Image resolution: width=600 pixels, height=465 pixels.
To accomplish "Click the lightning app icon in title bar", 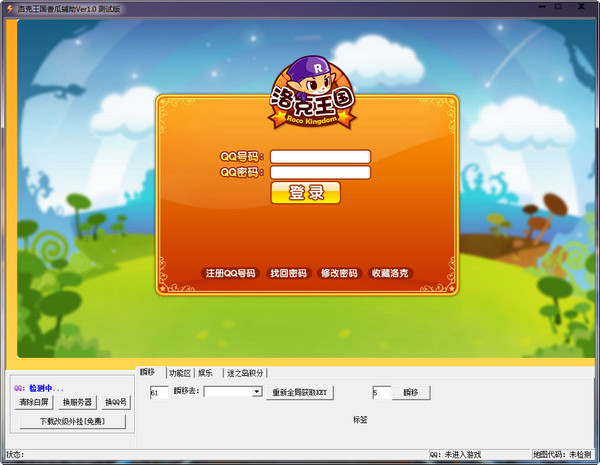I will pyautogui.click(x=10, y=8).
